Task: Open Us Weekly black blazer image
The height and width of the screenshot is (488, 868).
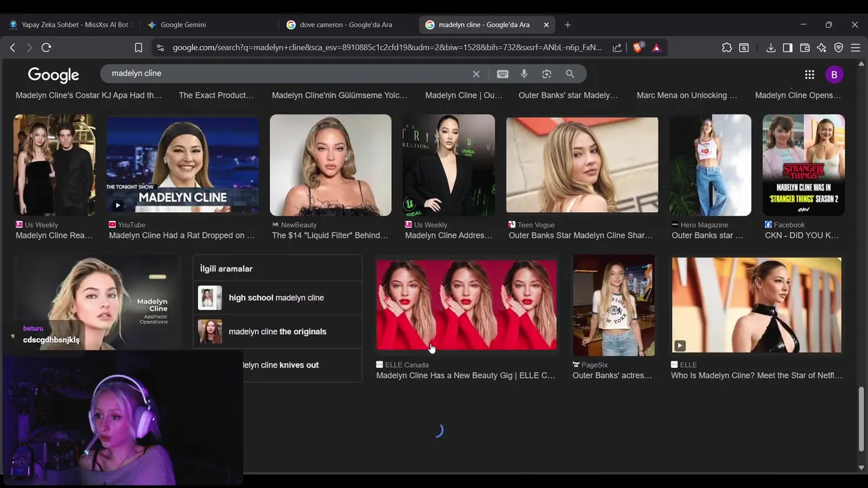Action: pos(449,165)
